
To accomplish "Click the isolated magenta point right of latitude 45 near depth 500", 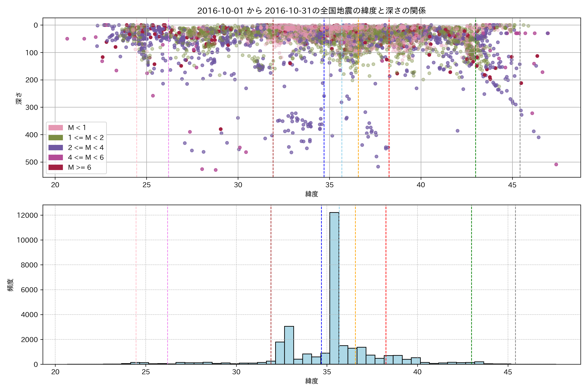I will click(x=556, y=164).
